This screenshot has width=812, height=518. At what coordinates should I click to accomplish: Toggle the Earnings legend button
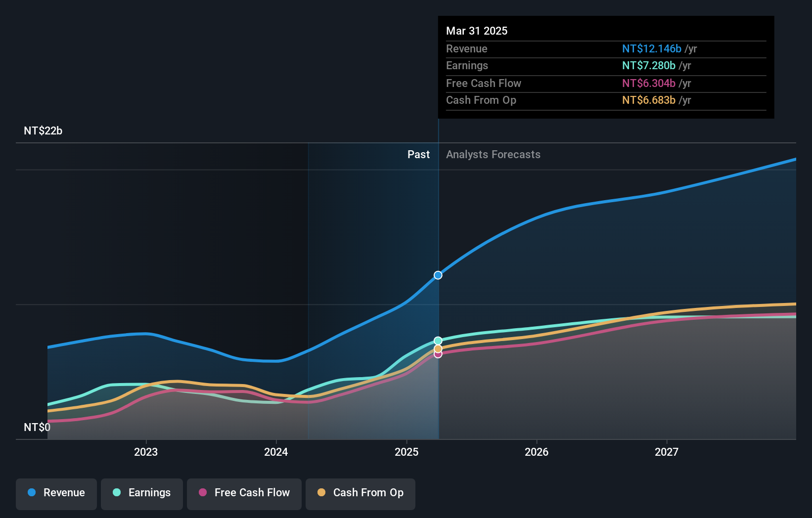[142, 494]
